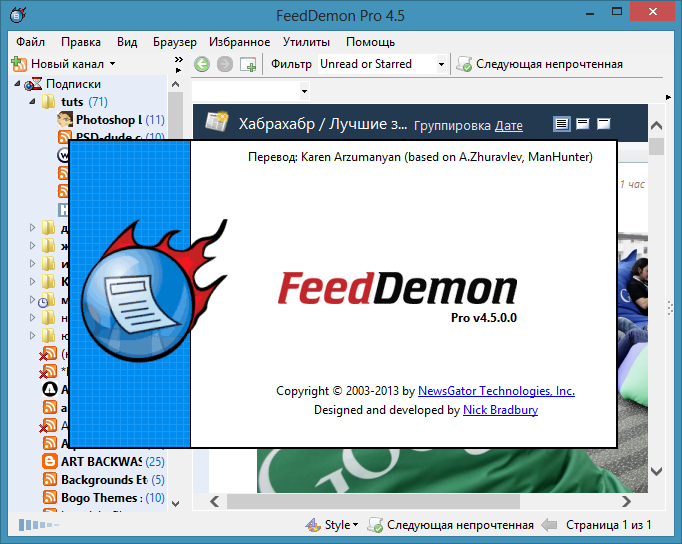The width and height of the screenshot is (682, 544).
Task: Select headline view layout icon in header
Action: [603, 124]
